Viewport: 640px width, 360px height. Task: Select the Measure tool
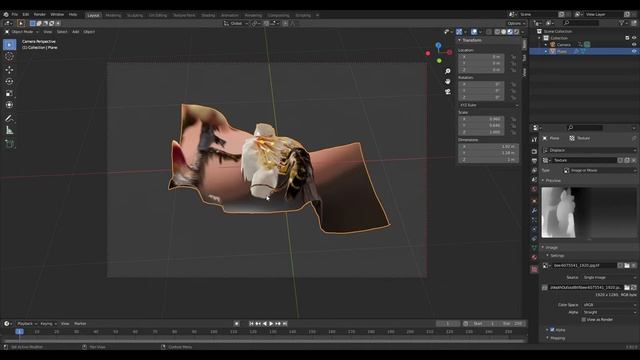click(9, 131)
